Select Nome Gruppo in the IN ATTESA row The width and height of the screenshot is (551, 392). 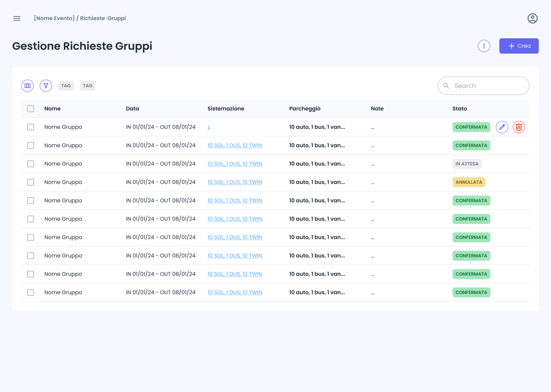coord(63,164)
